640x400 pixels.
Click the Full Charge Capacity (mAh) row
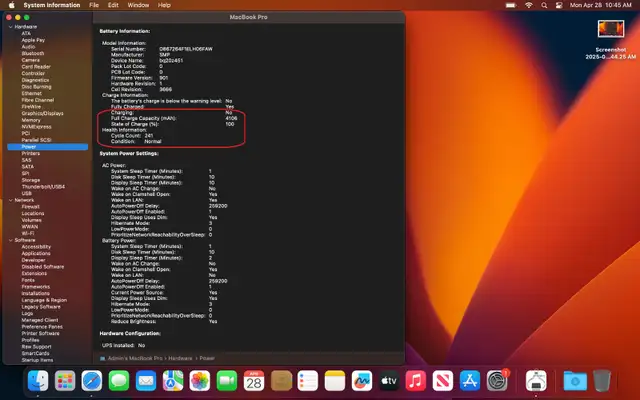coord(174,118)
